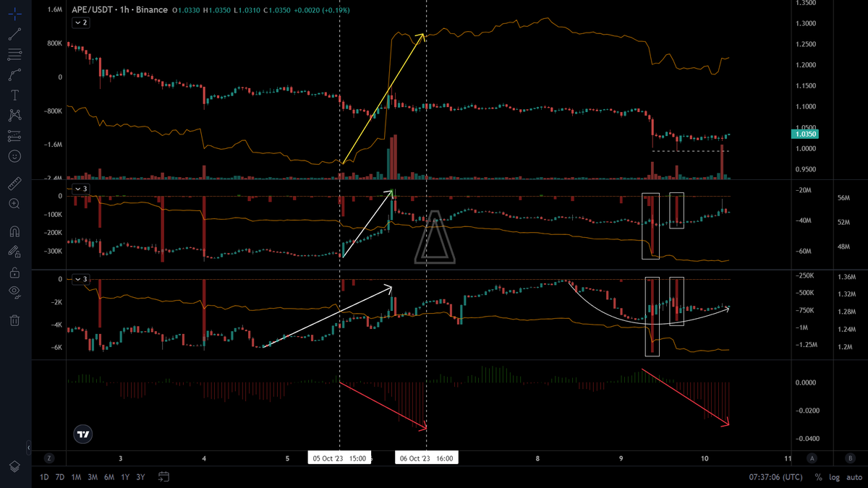The width and height of the screenshot is (868, 488).
Task: Expand the top pane legend showing 2
Action: click(80, 23)
